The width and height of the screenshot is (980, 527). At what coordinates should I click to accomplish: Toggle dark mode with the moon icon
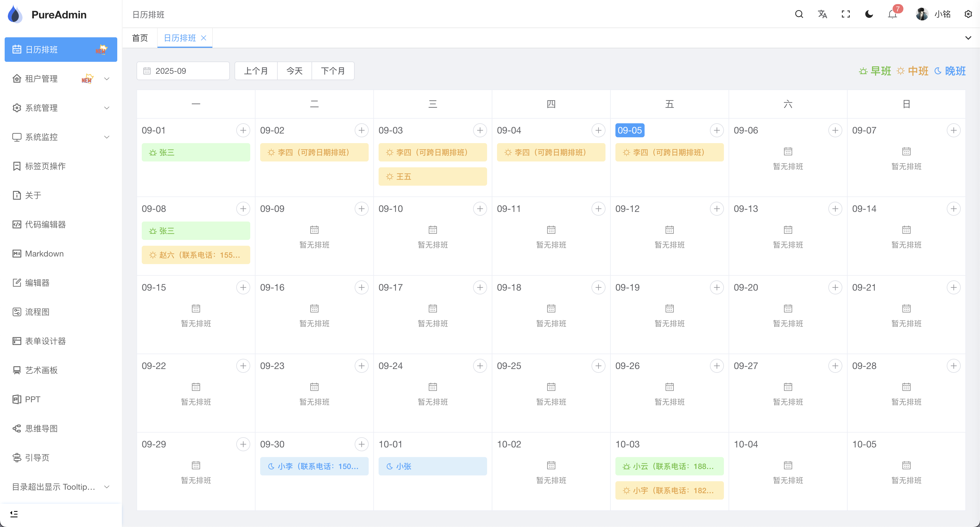click(x=869, y=14)
